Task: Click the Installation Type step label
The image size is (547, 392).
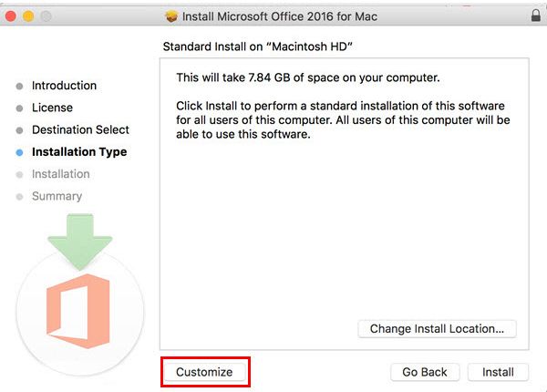Action: [79, 152]
